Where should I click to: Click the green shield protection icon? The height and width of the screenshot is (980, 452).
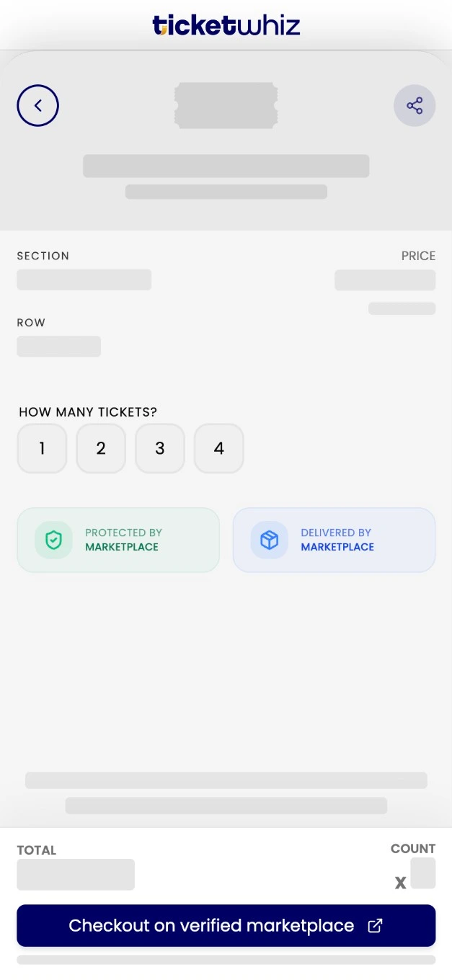pyautogui.click(x=53, y=539)
